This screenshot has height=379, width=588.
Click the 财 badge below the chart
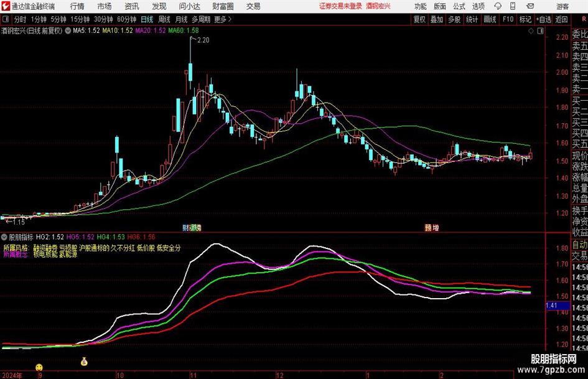(185, 227)
